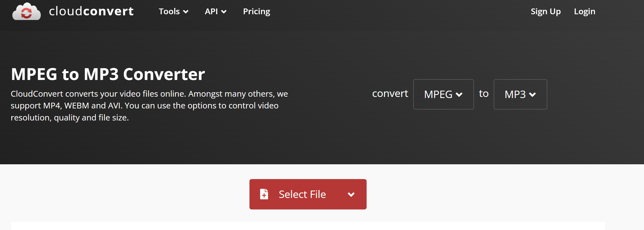Open the MP3 target format dropdown
Viewport: 644px width, 230px height.
pos(520,94)
